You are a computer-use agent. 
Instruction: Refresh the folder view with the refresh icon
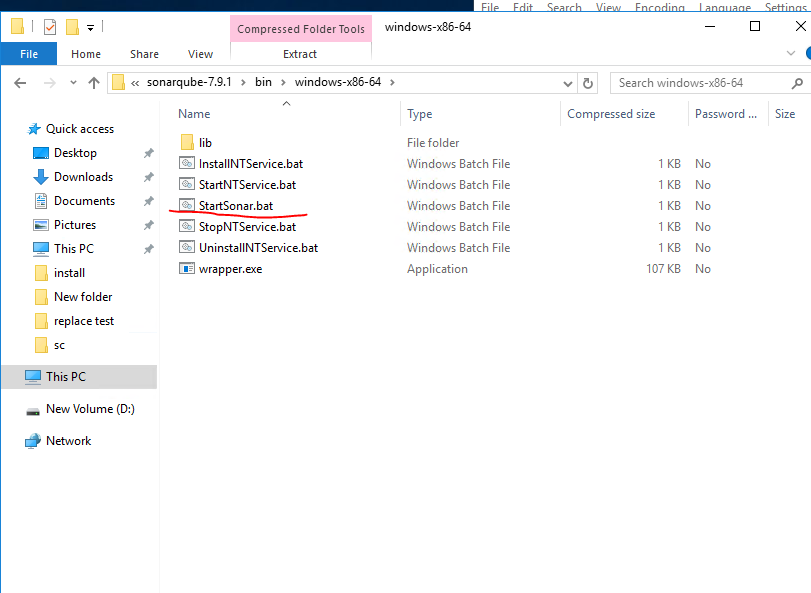(x=589, y=83)
